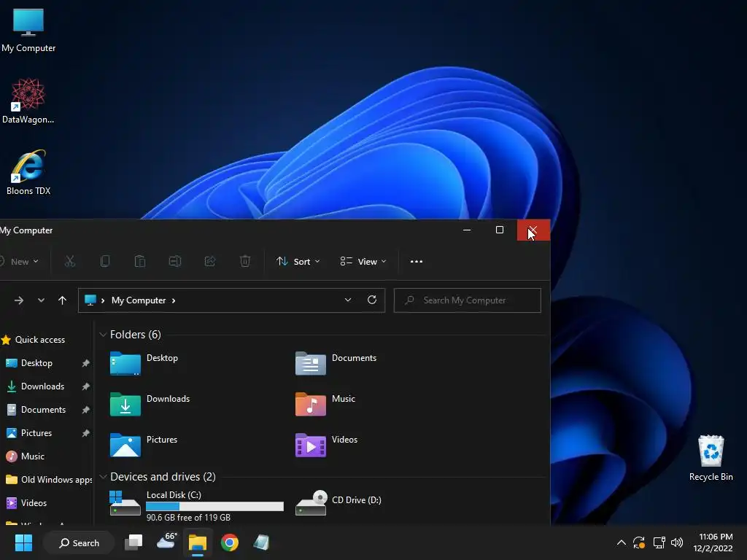Screen dimensions: 747x560
Task: Open the Sort dropdown menu
Action: pyautogui.click(x=298, y=262)
